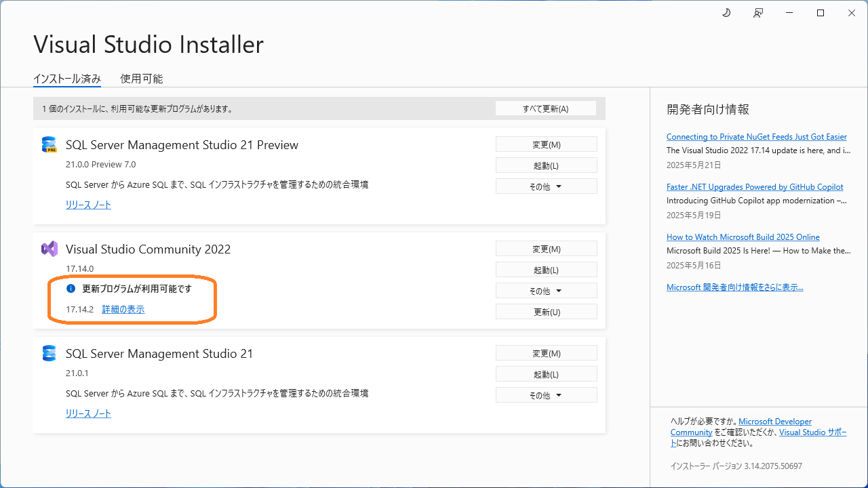868x488 pixels.
Task: Expand その他 dropdown for SSMS 21 Preview
Action: click(547, 186)
